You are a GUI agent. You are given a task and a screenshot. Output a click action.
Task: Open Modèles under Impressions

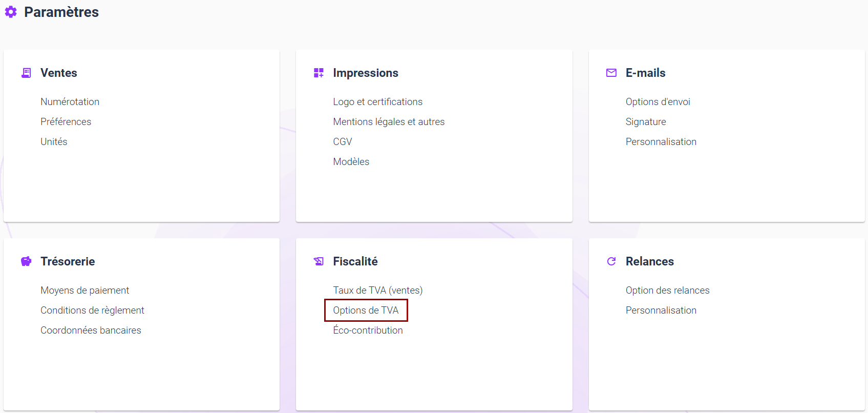(x=351, y=161)
